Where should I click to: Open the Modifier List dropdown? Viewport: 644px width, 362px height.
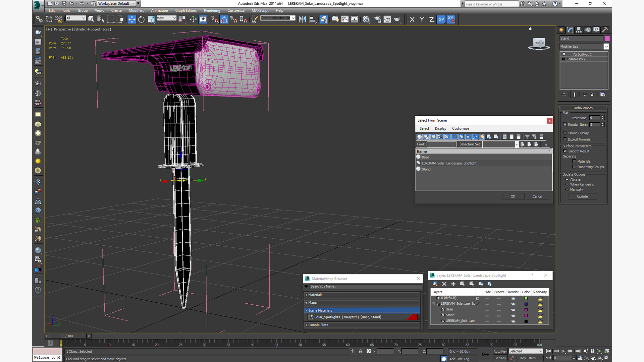pyautogui.click(x=606, y=47)
